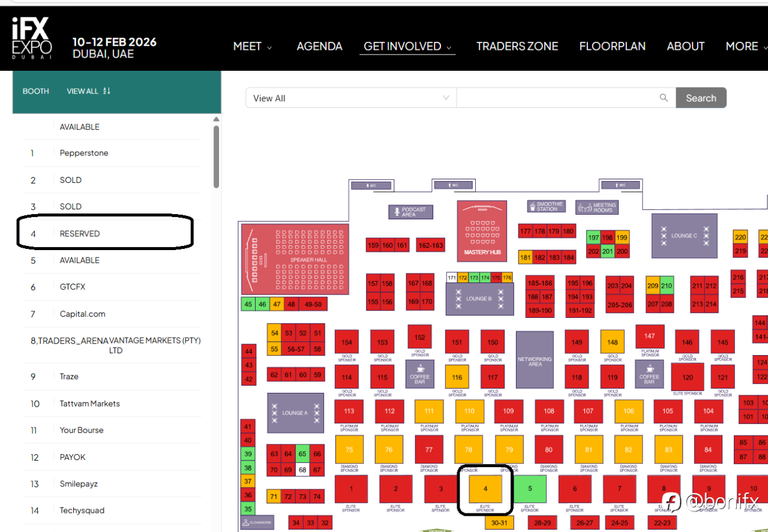Image resolution: width=768 pixels, height=532 pixels.
Task: Click white booth 68 on floorplan
Action: pyautogui.click(x=303, y=470)
